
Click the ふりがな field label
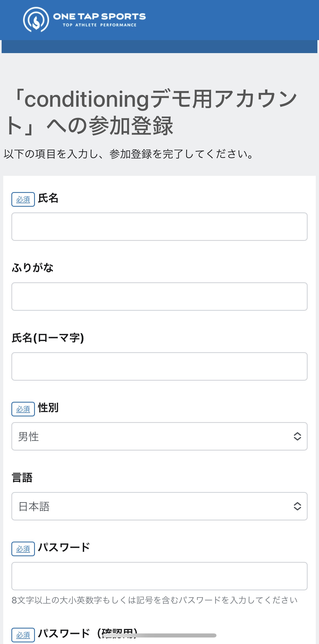(x=33, y=268)
